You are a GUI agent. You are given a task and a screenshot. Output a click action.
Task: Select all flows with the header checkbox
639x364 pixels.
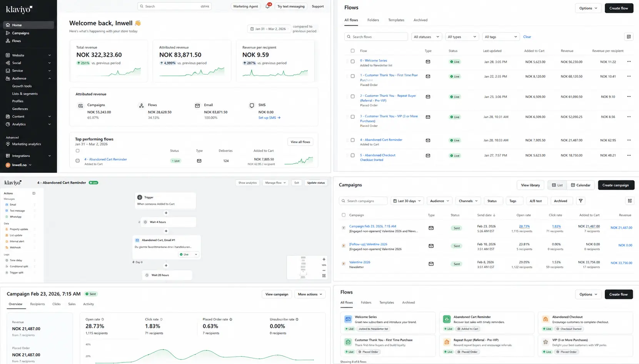click(352, 51)
